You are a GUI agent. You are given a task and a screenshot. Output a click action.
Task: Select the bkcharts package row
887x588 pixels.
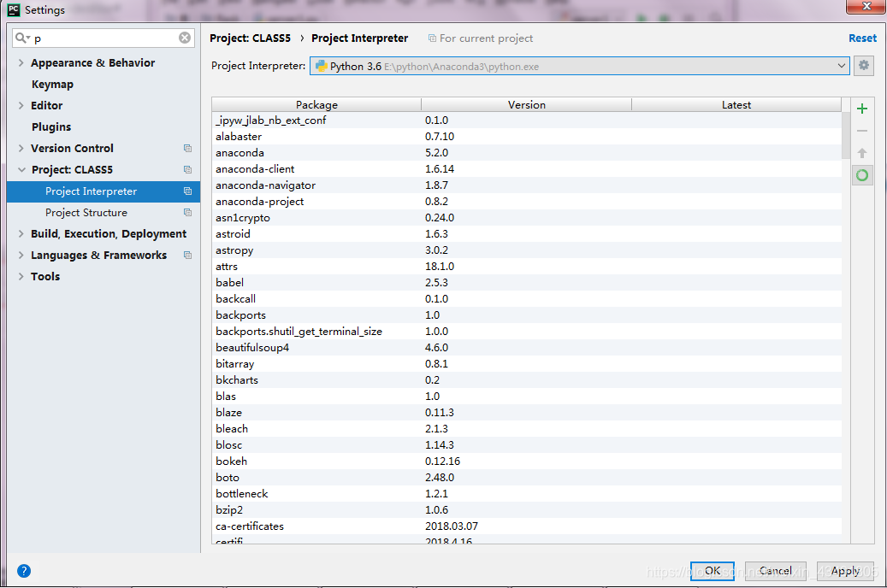pos(527,380)
